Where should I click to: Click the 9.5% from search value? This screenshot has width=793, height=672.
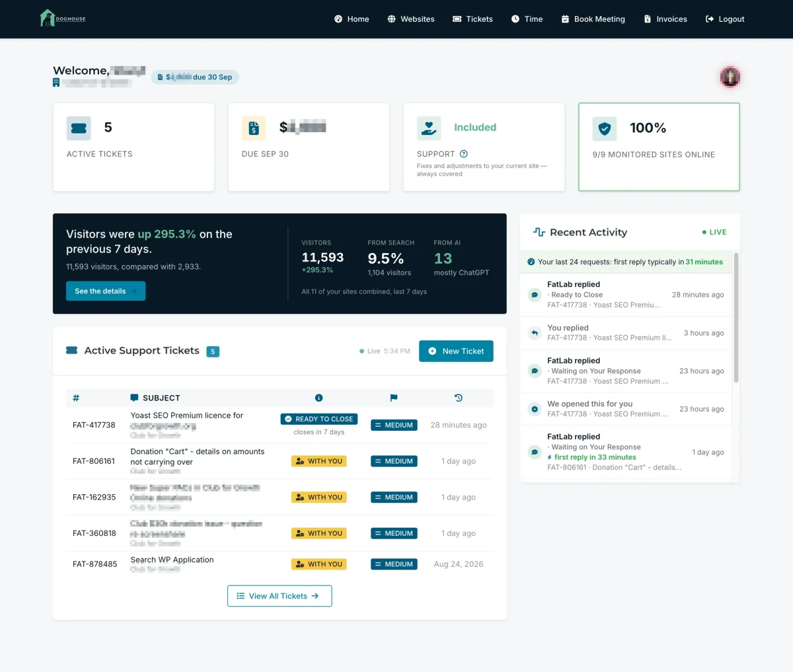pyautogui.click(x=386, y=258)
